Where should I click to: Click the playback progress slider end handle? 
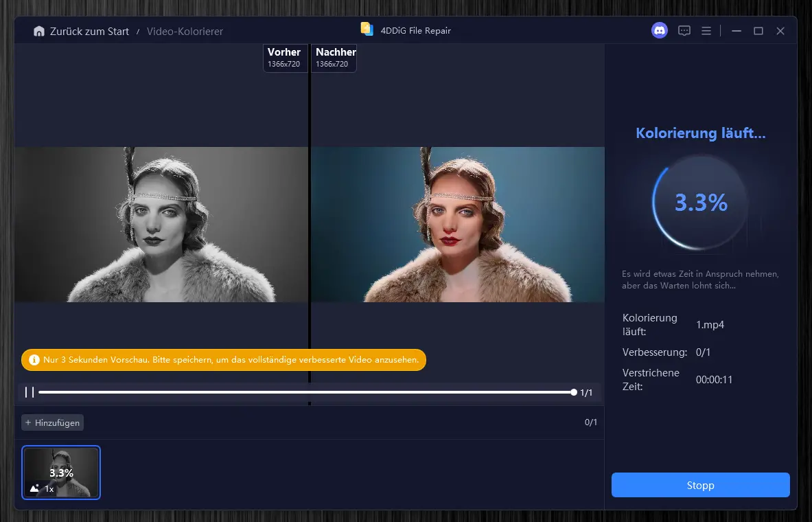coord(573,392)
